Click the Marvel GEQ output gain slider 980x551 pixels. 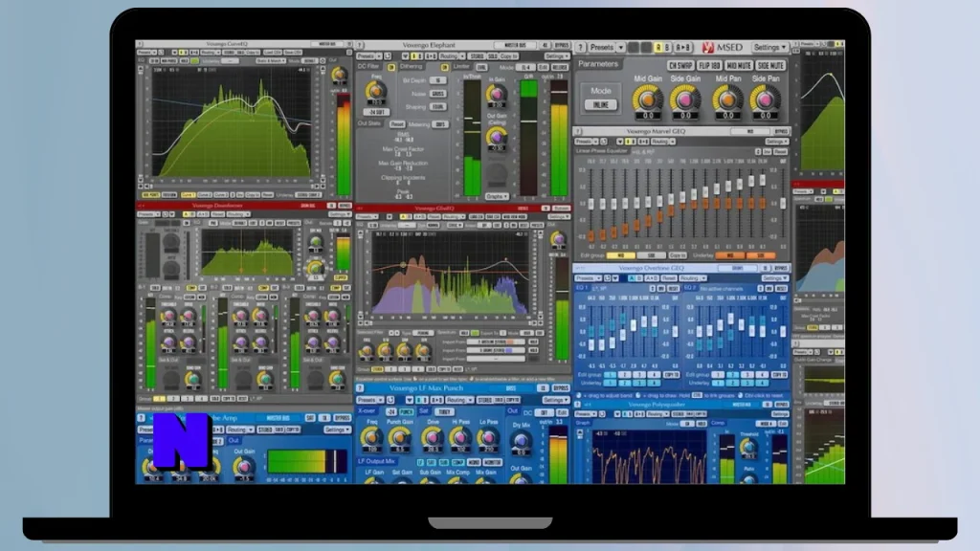click(783, 203)
